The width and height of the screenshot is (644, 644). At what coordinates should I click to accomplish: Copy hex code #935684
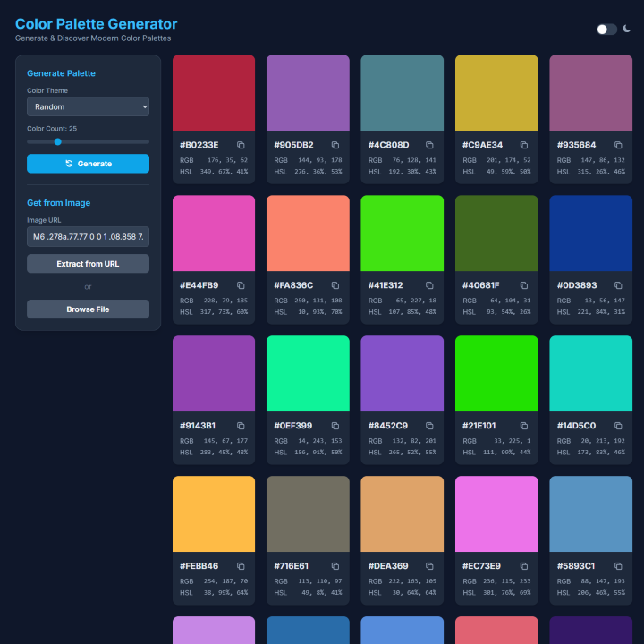[618, 145]
